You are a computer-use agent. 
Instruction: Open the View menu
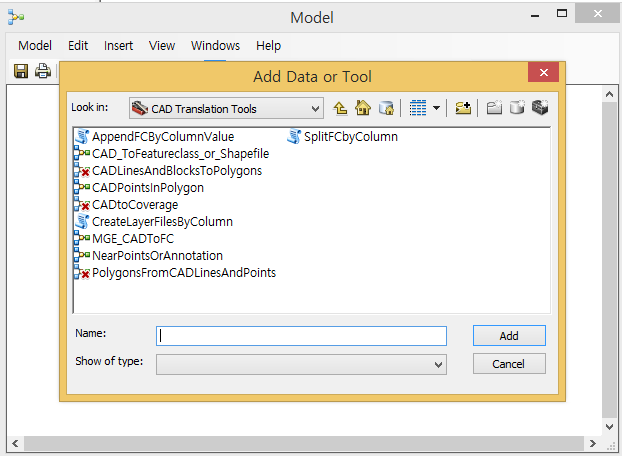pos(162,46)
